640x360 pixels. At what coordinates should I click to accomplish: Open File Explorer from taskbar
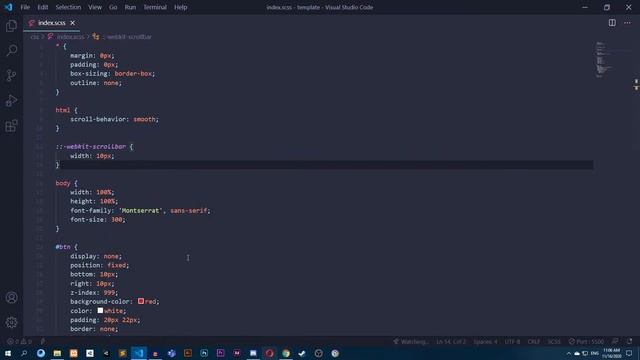[x=57, y=353]
